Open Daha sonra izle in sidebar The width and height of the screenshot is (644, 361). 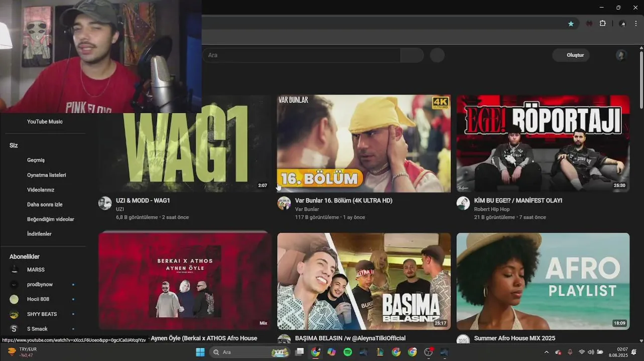[45, 205]
